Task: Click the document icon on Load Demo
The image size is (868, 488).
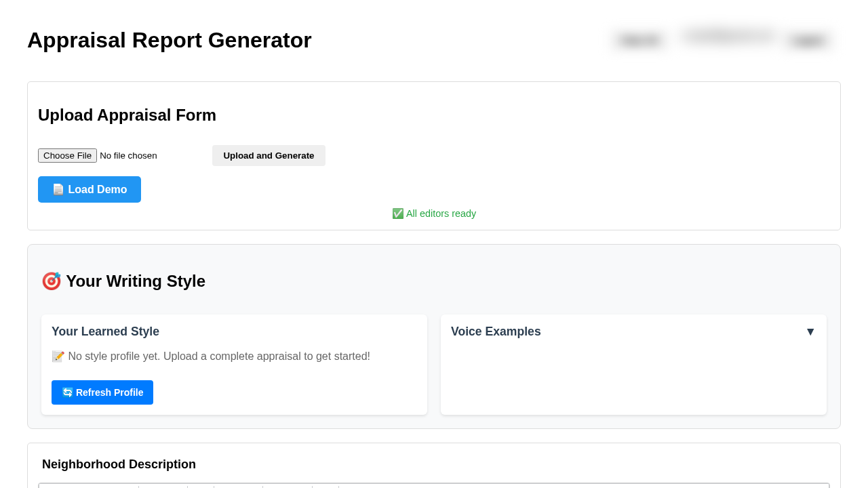Action: (58, 189)
